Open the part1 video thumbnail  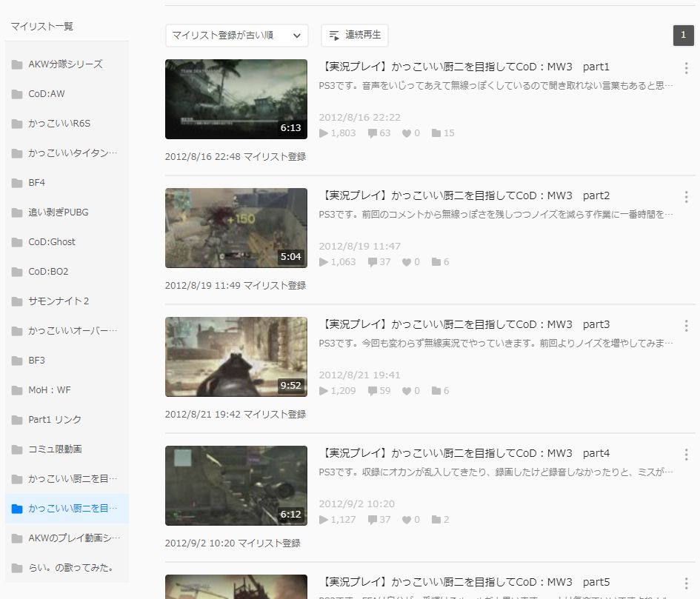236,99
